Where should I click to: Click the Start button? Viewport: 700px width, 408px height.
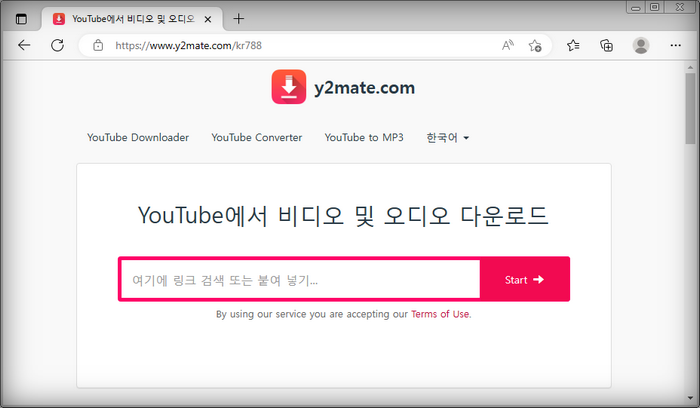525,279
